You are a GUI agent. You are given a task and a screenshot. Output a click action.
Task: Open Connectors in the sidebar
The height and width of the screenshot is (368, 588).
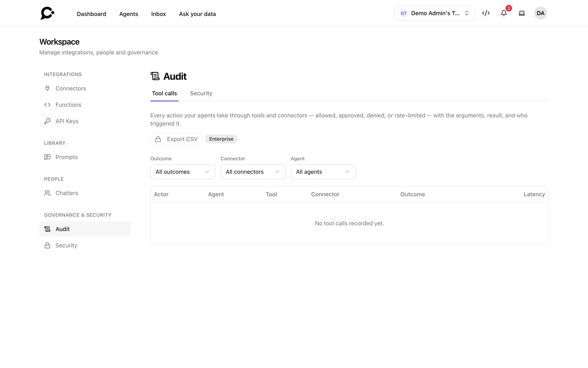point(85,88)
